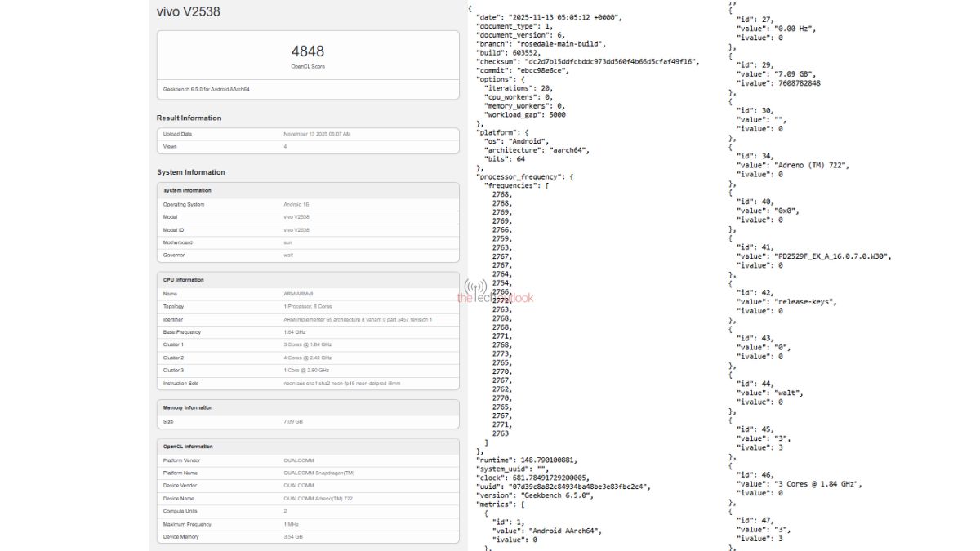
Task: Select the OpenCL Score value 4848
Action: (x=308, y=51)
